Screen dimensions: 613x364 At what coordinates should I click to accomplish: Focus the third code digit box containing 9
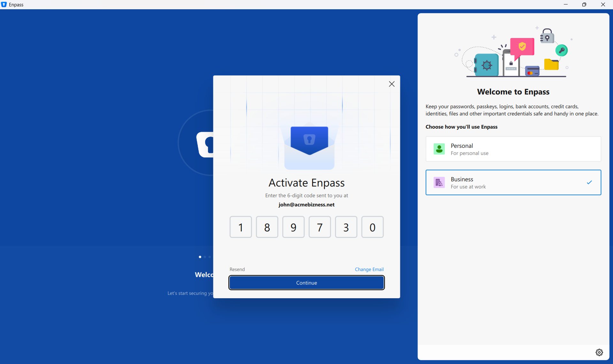point(294,227)
